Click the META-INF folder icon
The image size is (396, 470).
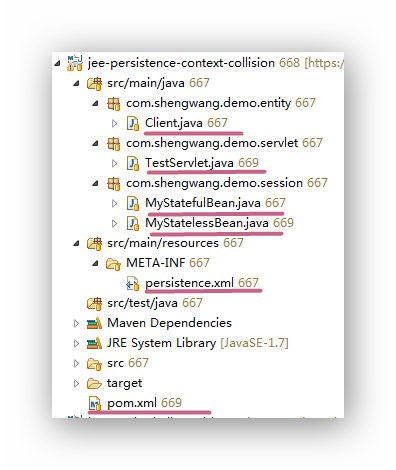coord(113,264)
